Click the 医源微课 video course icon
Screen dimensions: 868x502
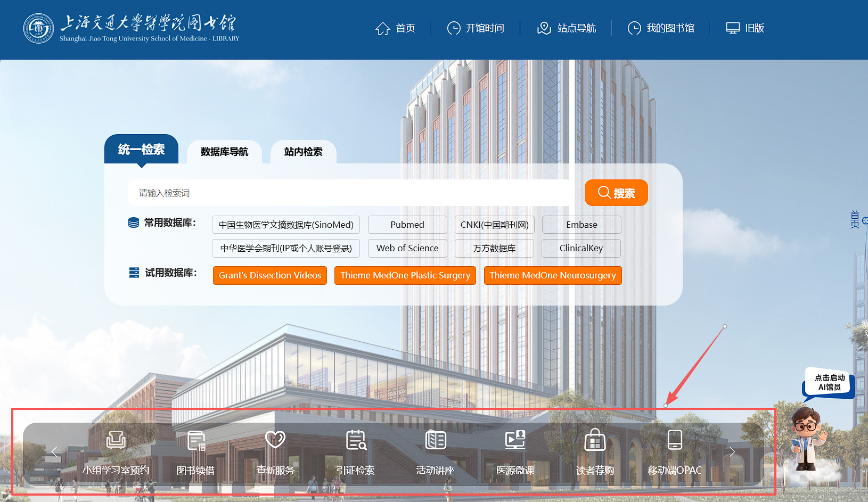point(515,440)
